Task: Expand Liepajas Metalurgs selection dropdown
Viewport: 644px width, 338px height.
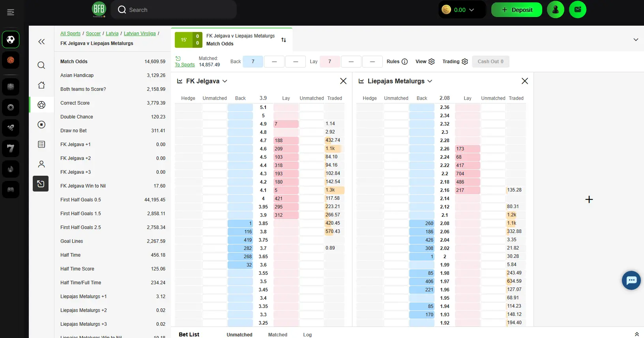Action: (x=430, y=81)
